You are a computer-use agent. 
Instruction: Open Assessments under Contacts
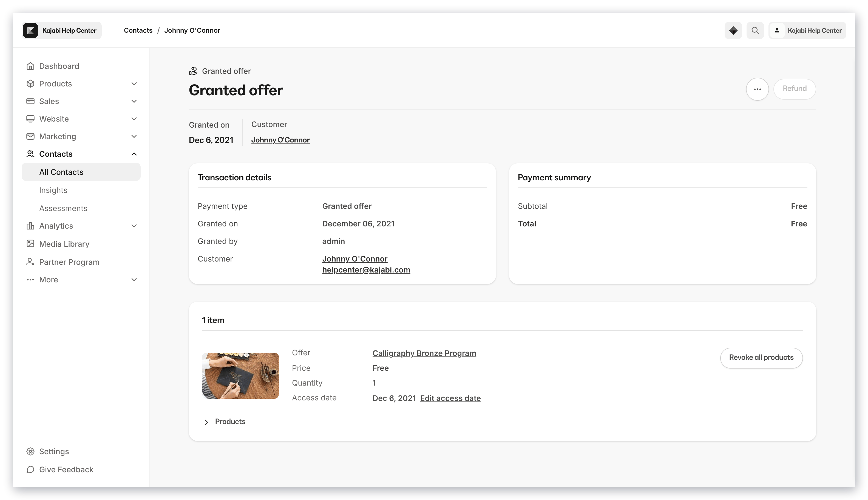63,208
